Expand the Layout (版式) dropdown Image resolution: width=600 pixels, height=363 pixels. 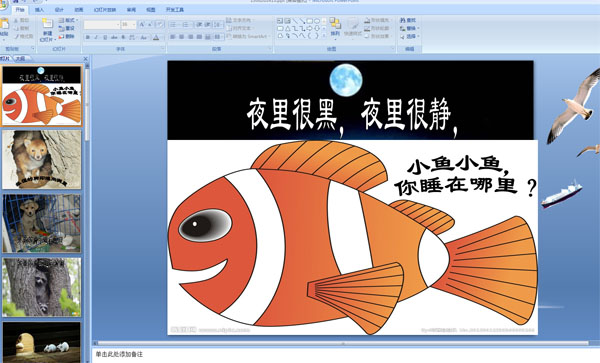pyautogui.click(x=69, y=20)
